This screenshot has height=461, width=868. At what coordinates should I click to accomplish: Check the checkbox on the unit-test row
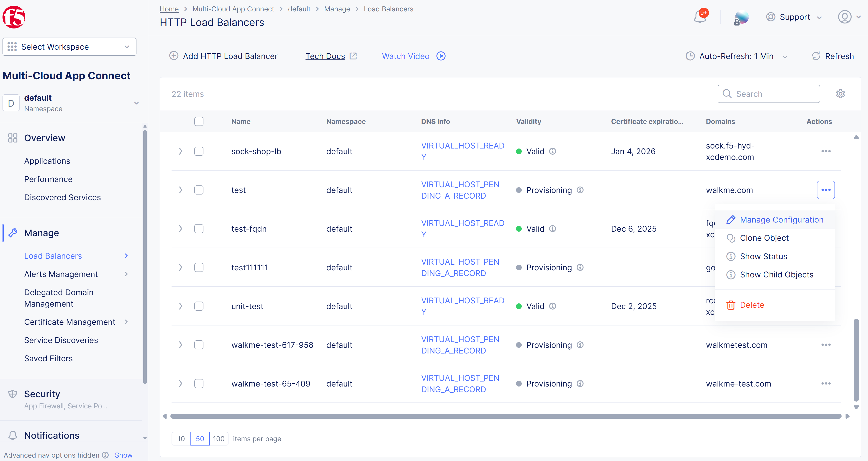199,306
